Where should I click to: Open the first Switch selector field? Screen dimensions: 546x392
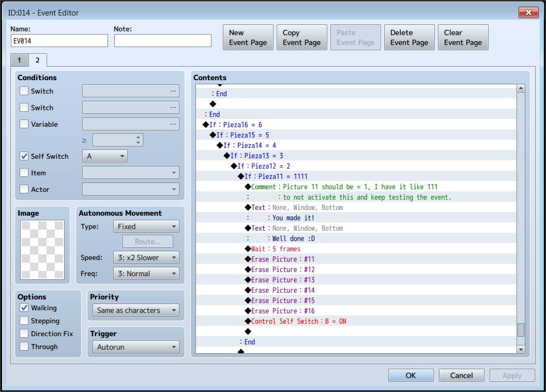[131, 91]
